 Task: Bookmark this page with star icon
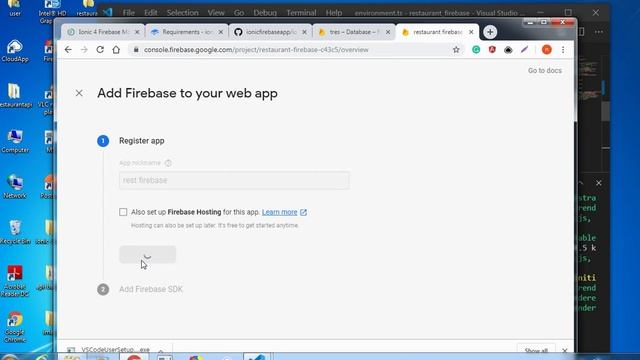(x=456, y=50)
